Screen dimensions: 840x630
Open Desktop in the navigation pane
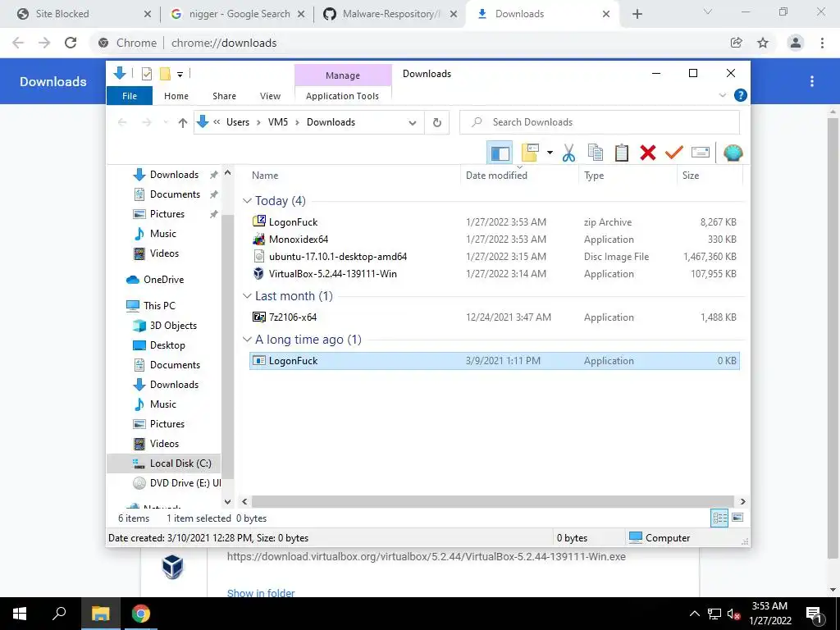tap(158, 345)
